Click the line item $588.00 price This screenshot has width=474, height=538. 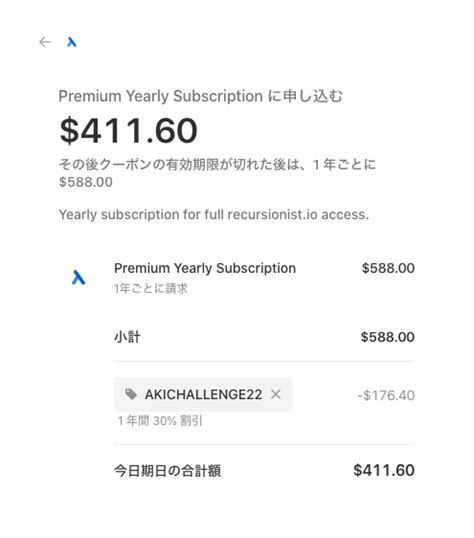[388, 268]
